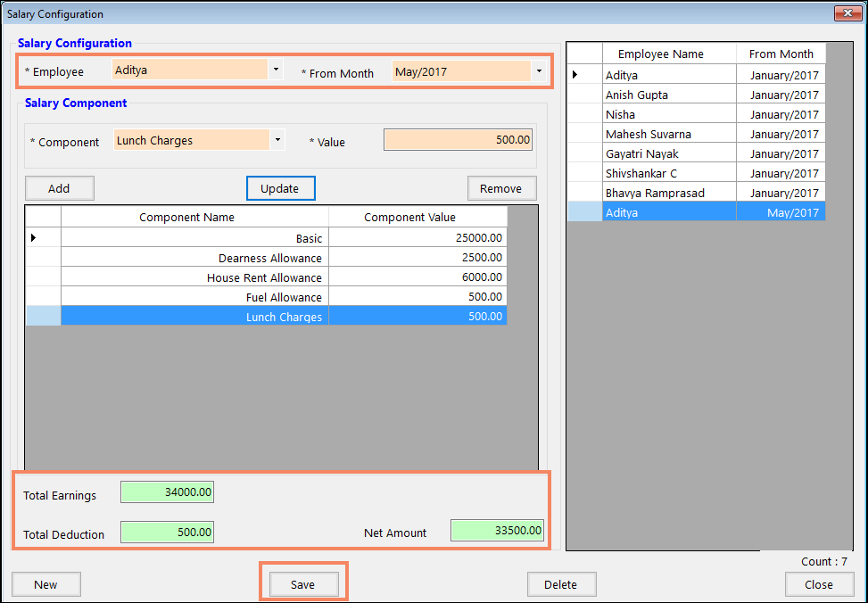
Task: Select Mahesh Suvarna in employee list
Action: pyautogui.click(x=697, y=134)
